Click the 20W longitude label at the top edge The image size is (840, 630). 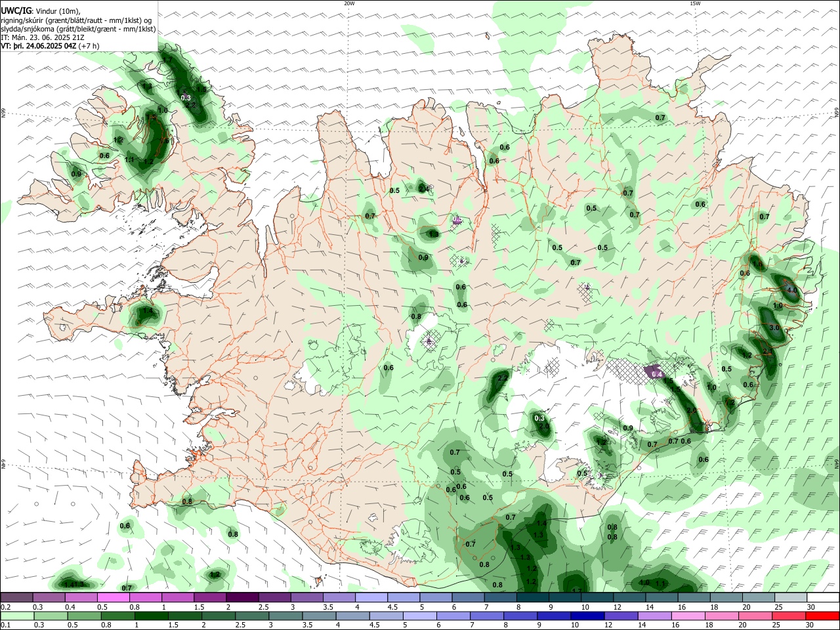(349, 3)
